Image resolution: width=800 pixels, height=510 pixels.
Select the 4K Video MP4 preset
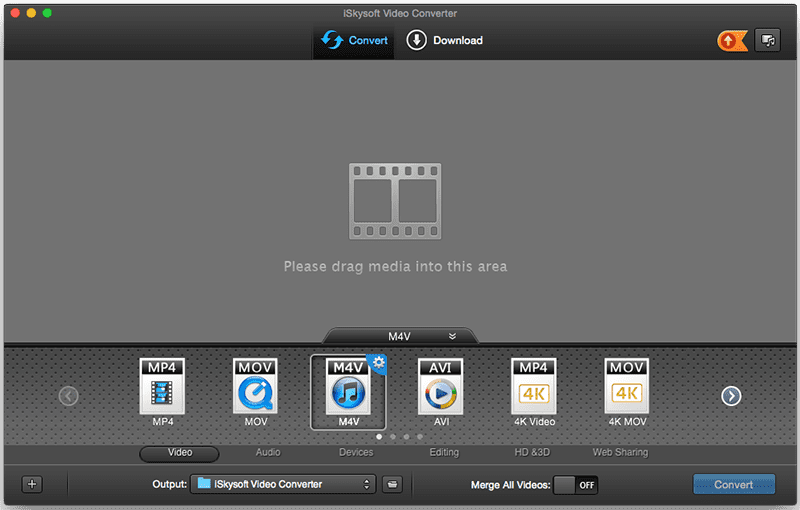coord(533,388)
